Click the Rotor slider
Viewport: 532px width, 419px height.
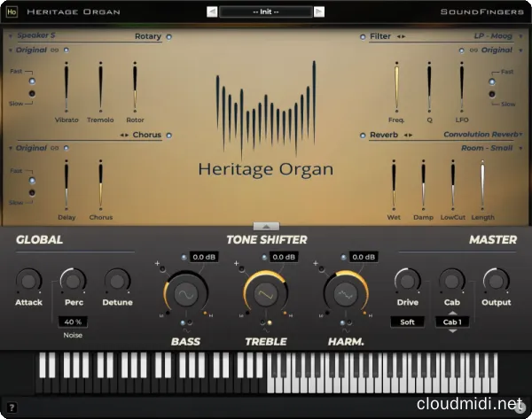pos(135,87)
